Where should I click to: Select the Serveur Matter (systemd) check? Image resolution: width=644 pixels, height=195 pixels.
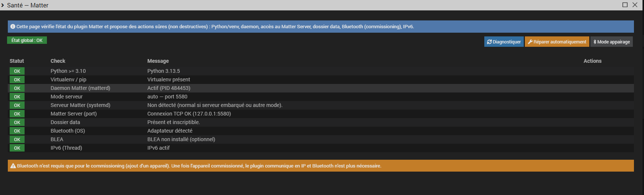tap(80, 105)
